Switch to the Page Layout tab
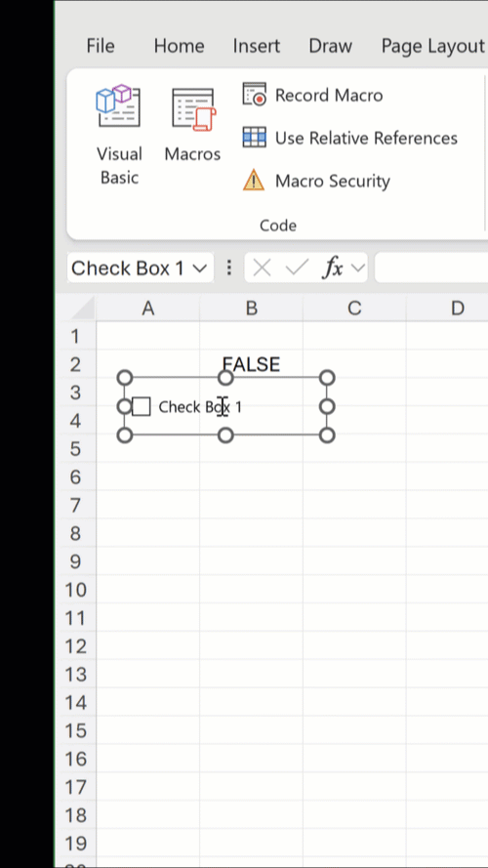Image resolution: width=488 pixels, height=868 pixels. tap(432, 46)
